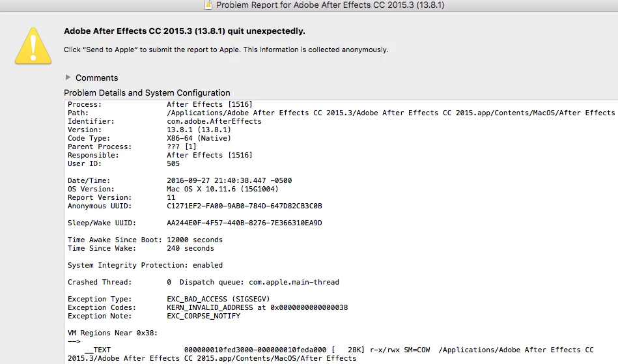The image size is (618, 364).
Task: Click the 'Send to Apple' instruction sentence
Action: (x=226, y=49)
